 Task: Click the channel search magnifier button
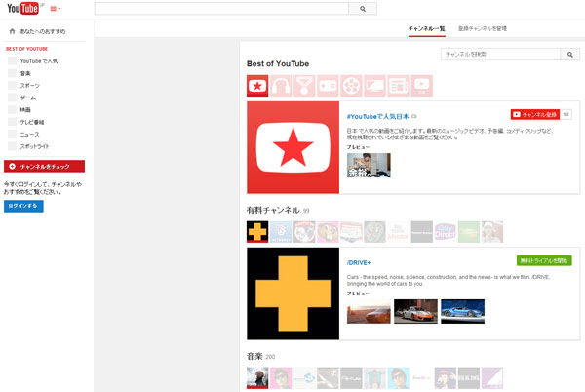(x=570, y=54)
